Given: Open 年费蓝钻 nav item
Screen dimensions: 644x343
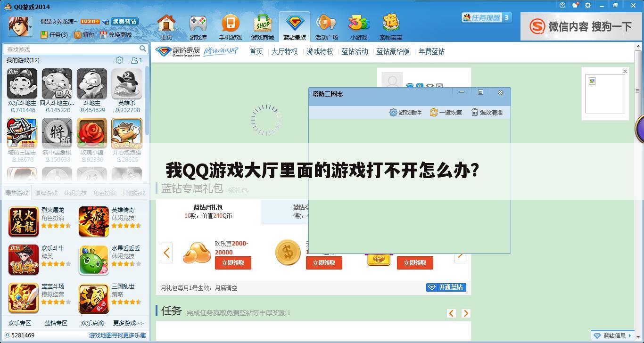Looking at the screenshot, I should click(431, 51).
